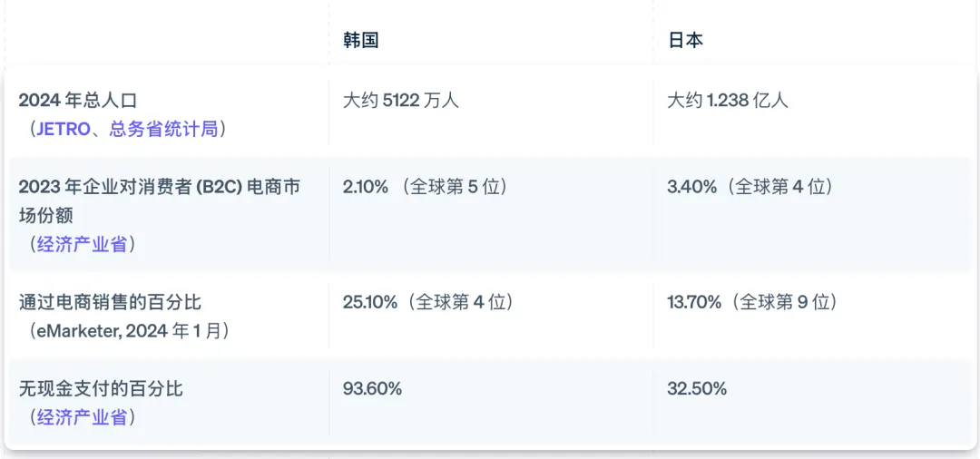This screenshot has height=459, width=980.
Task: Click the 93.60% cashless payment value
Action: point(372,388)
